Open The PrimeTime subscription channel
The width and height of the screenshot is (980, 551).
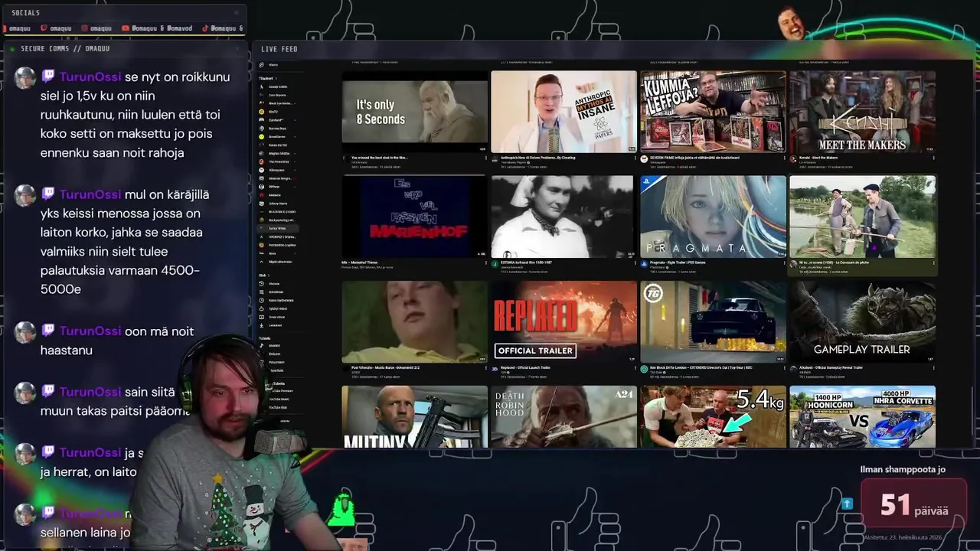click(278, 161)
